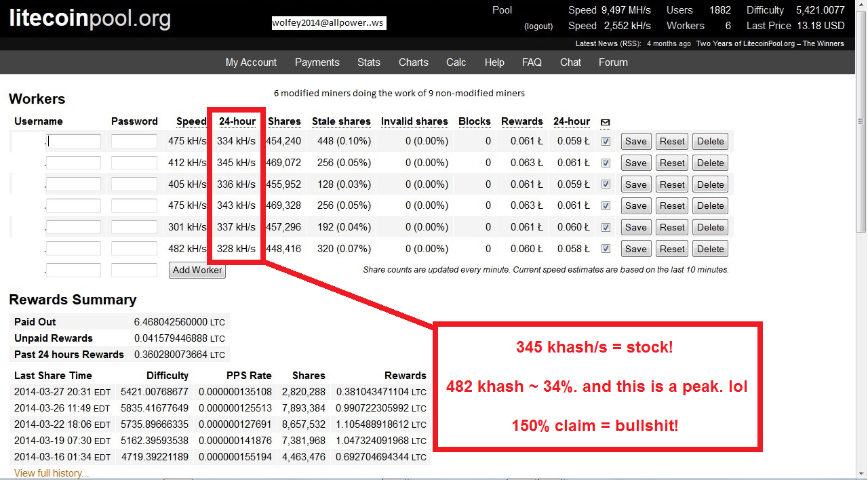Focus new worker password field beside Add Worker
This screenshot has height=480, width=868.
tap(134, 271)
